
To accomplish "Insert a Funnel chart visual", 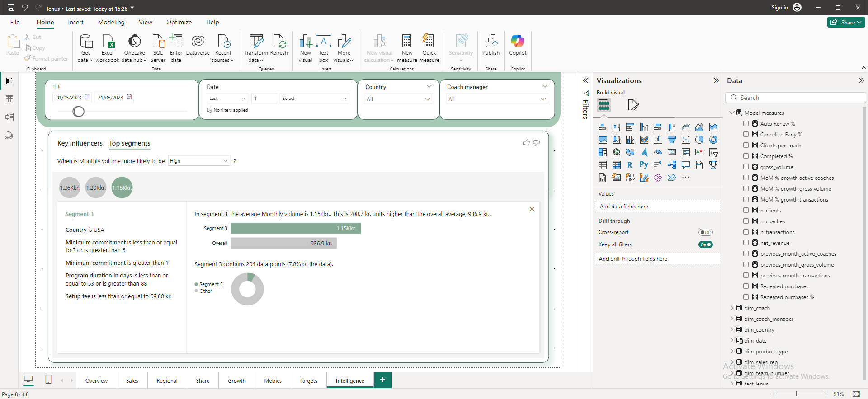I will 672,140.
